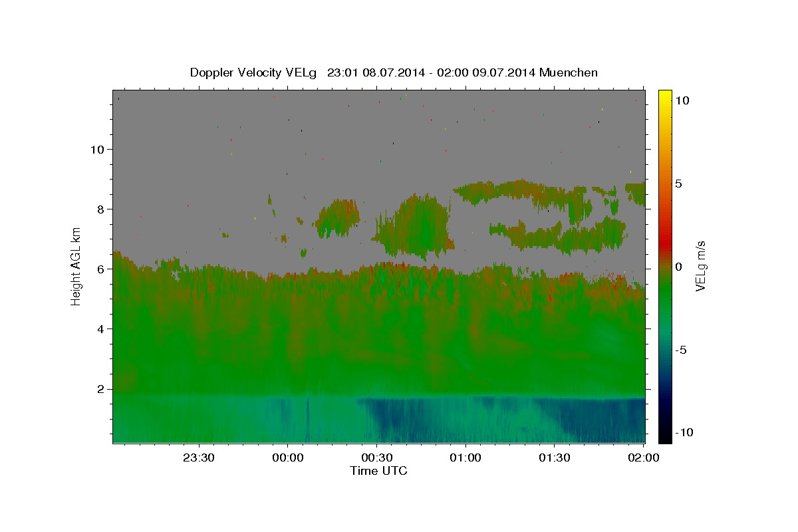Screen dimensions: 798x532
Task: Select the '01:00' time axis label
Action: [465, 458]
